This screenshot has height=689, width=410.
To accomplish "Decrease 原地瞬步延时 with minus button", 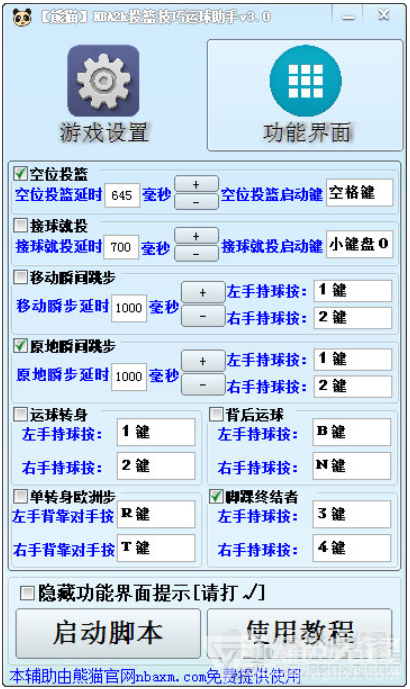I will pyautogui.click(x=203, y=384).
